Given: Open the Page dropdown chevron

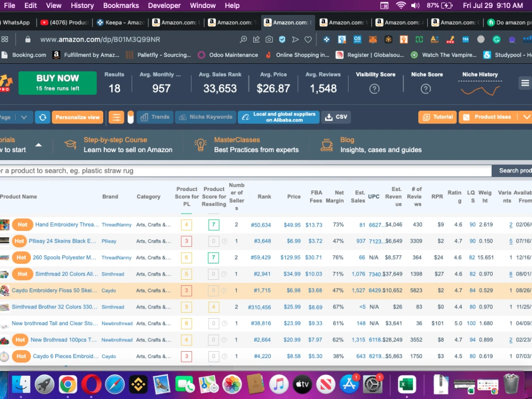Looking at the screenshot, I should 24,118.
